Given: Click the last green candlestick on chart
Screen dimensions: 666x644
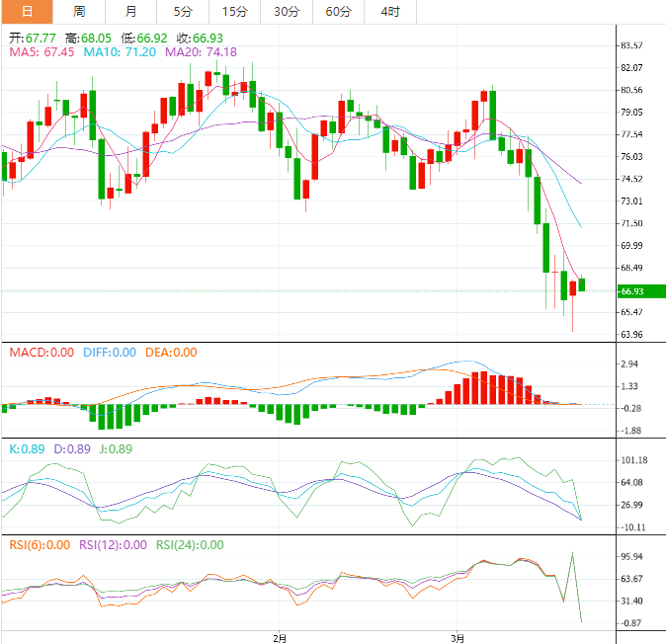Looking at the screenshot, I should coord(581,284).
